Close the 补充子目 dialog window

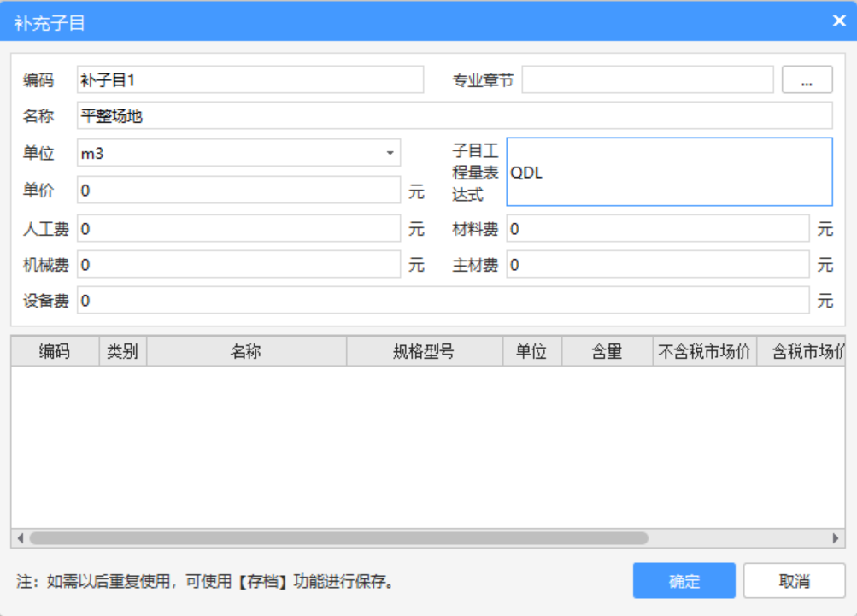point(839,21)
